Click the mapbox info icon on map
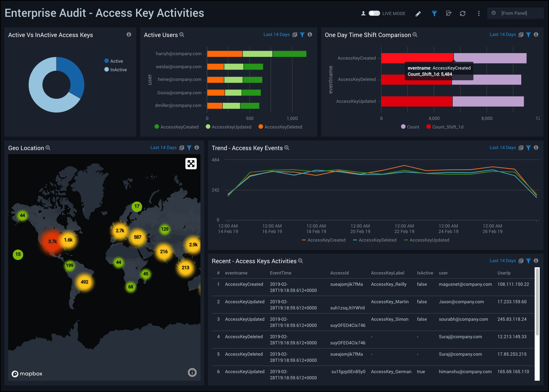 pyautogui.click(x=192, y=372)
